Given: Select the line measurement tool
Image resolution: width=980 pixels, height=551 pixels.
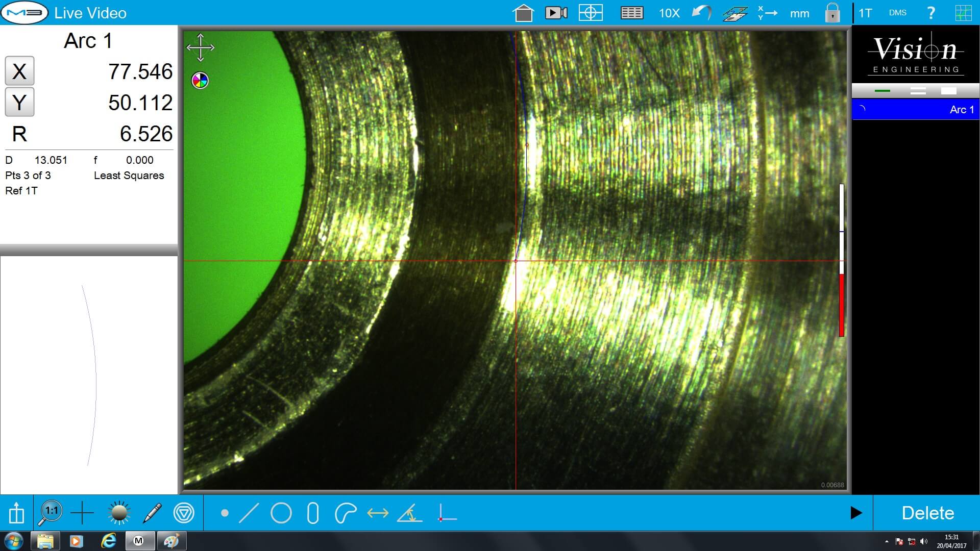Looking at the screenshot, I should (x=249, y=514).
